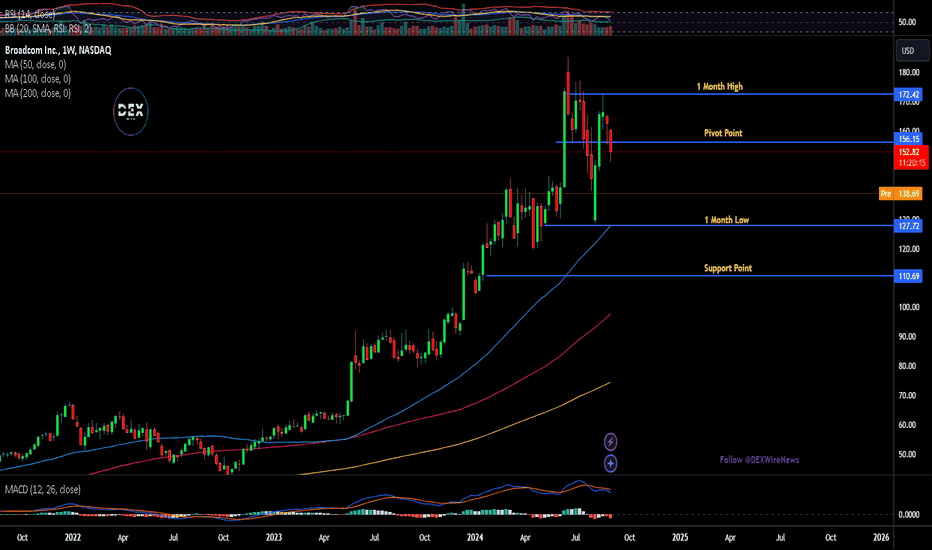The width and height of the screenshot is (932, 550).
Task: Select the MA (50, close, 0) indicator legend
Action: (36, 64)
